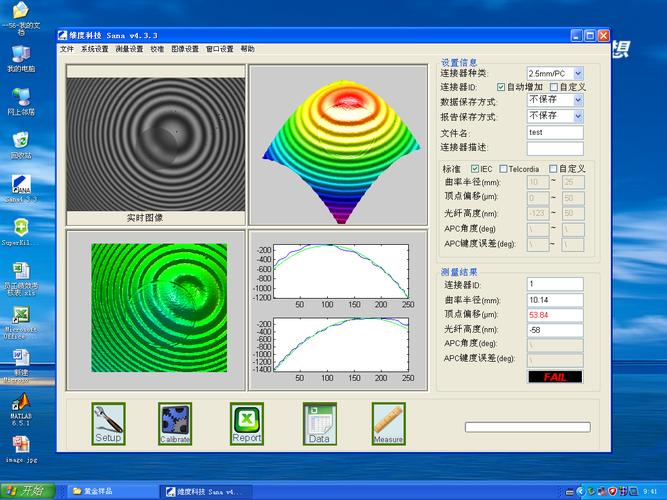Click the red FAIL status indicator
This screenshot has height=500, width=667.
pos(555,377)
